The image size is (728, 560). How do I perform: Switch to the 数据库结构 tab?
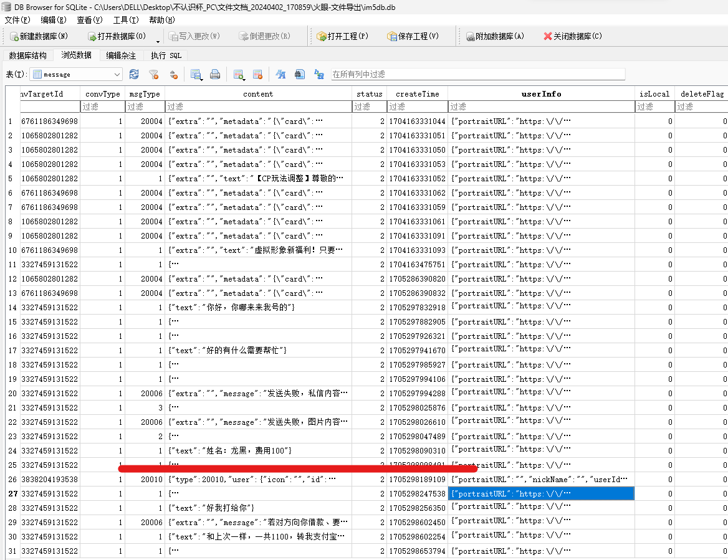28,55
